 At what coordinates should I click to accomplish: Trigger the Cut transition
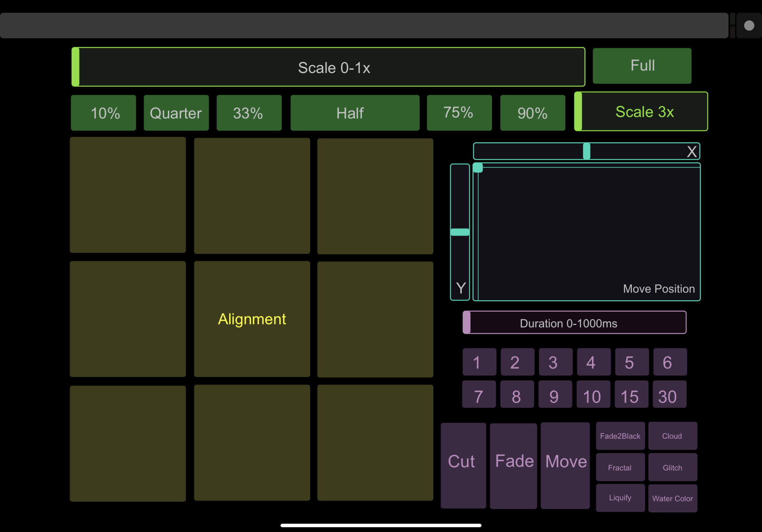pos(463,465)
